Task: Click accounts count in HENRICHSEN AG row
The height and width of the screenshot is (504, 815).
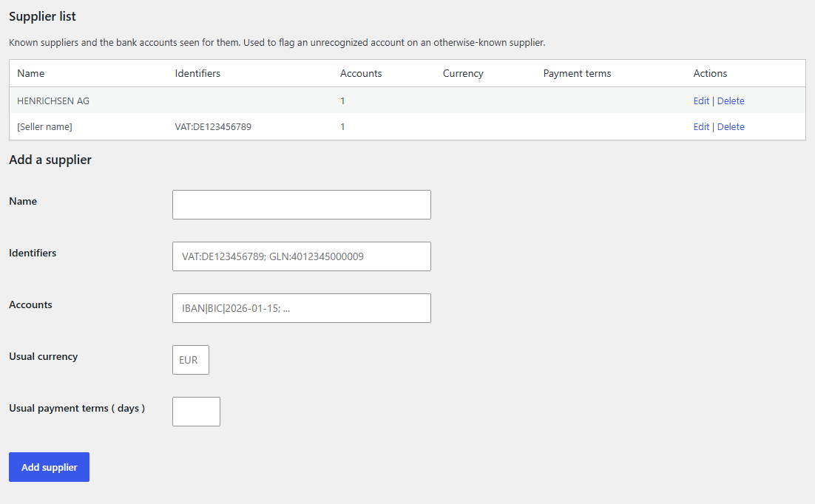Action: click(342, 101)
